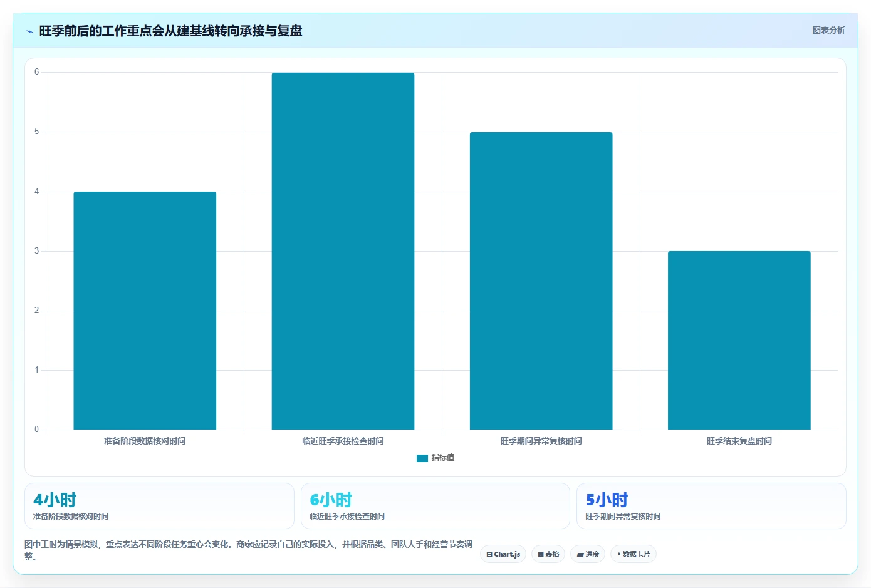Click the sparkle icon in 数据卡片 chip
Viewport: 871px width, 588px height.
click(619, 554)
